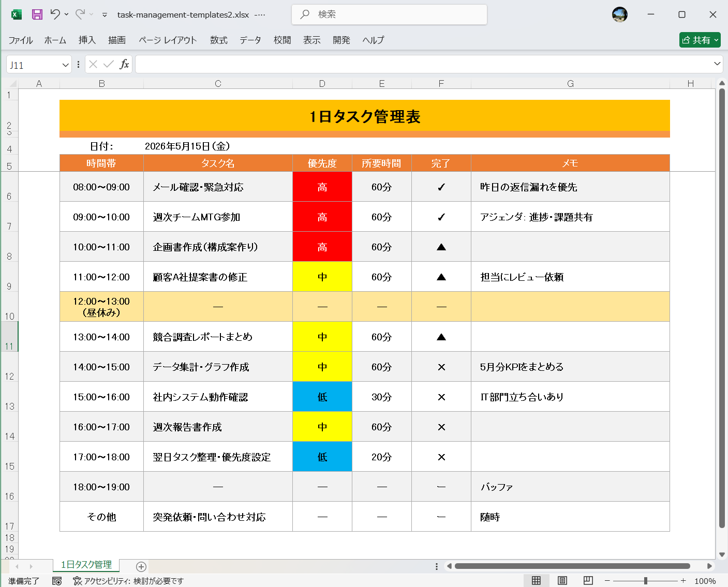The height and width of the screenshot is (587, 728).
Task: Click the Excel app icon in title bar
Action: coord(16,14)
